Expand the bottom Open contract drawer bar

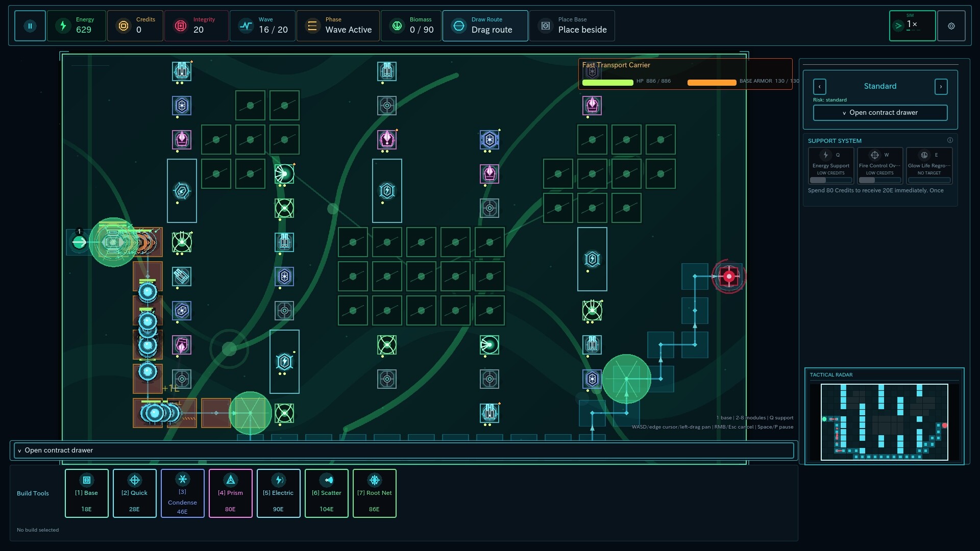point(404,450)
